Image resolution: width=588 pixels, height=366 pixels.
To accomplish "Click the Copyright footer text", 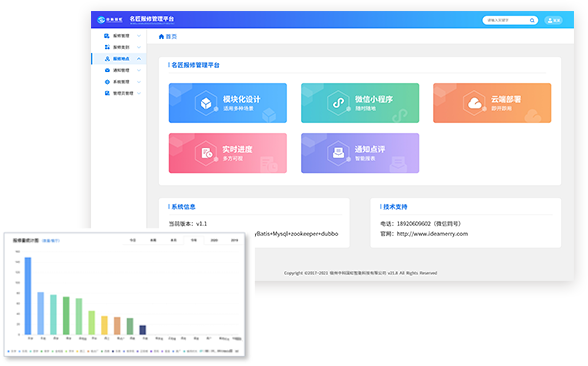I will [x=360, y=273].
